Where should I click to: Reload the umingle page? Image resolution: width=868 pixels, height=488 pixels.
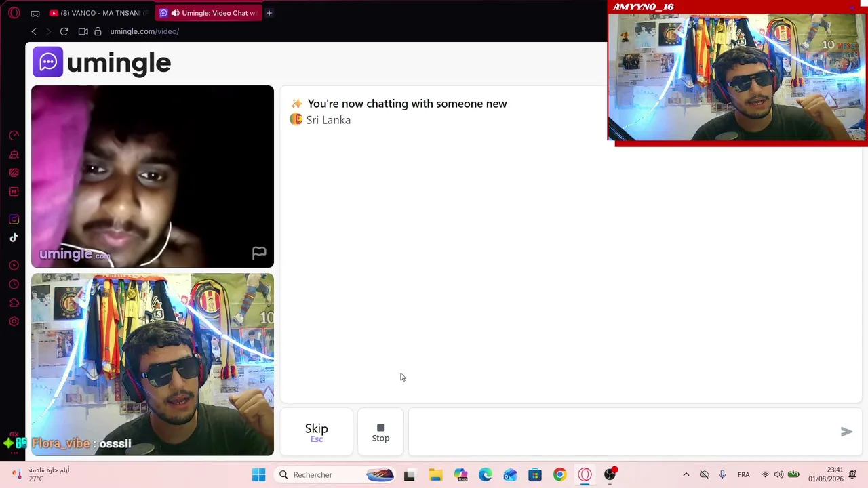(x=64, y=31)
